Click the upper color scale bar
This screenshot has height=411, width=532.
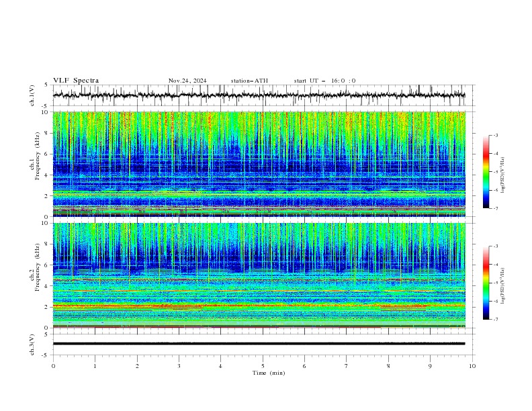click(x=486, y=171)
